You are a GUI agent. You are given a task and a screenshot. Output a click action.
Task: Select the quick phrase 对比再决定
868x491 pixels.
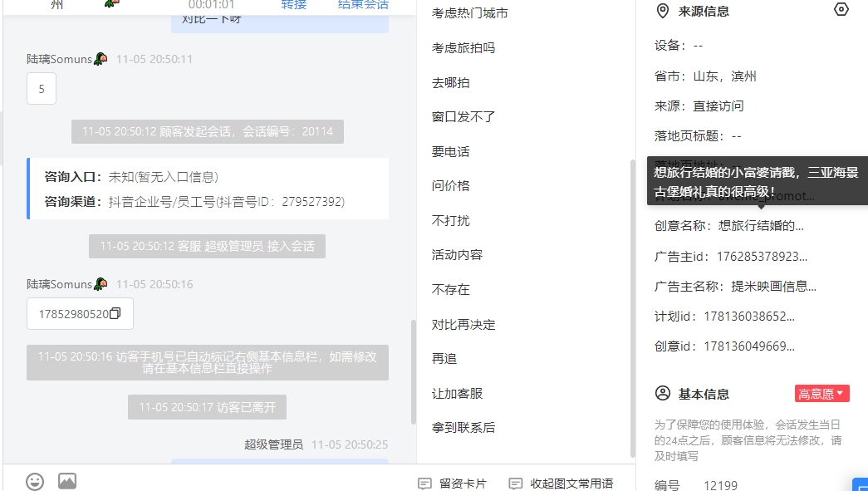tap(463, 324)
